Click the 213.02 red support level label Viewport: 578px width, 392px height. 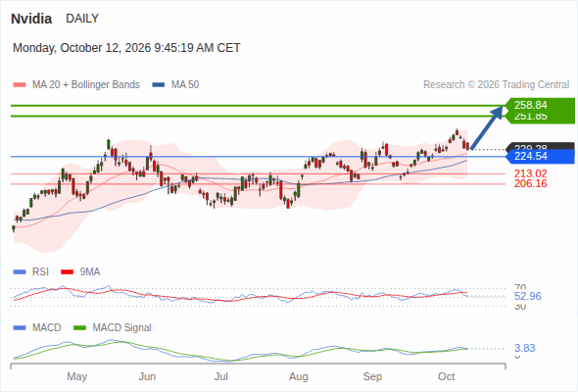click(530, 173)
